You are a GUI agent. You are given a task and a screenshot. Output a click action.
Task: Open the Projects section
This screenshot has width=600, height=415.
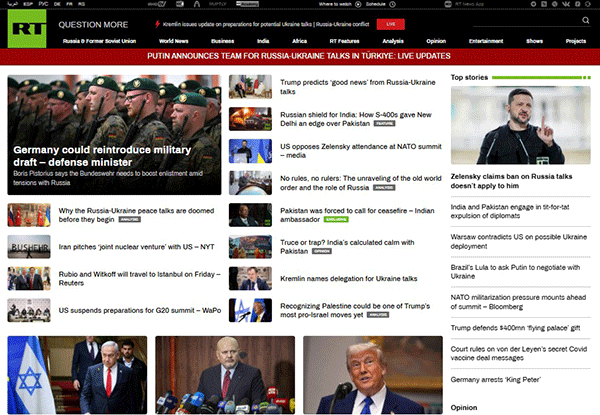576,41
